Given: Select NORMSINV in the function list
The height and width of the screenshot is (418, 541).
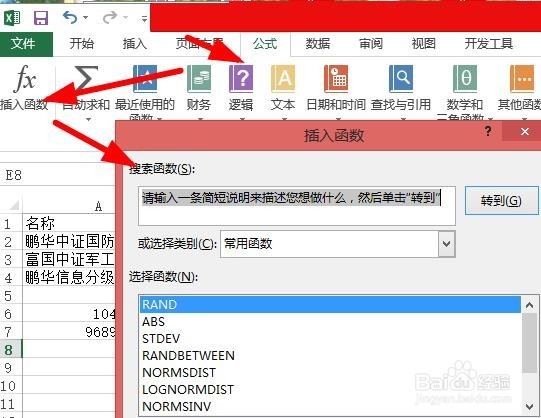Looking at the screenshot, I should (330, 406).
